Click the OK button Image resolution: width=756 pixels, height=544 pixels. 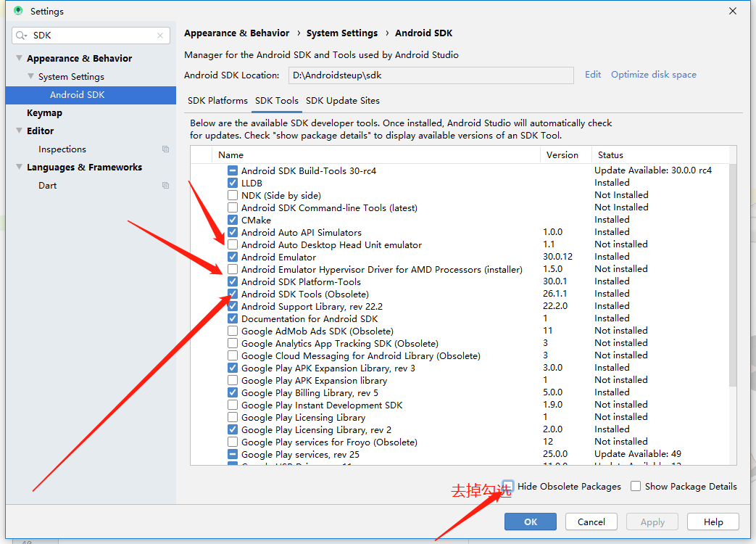[531, 522]
